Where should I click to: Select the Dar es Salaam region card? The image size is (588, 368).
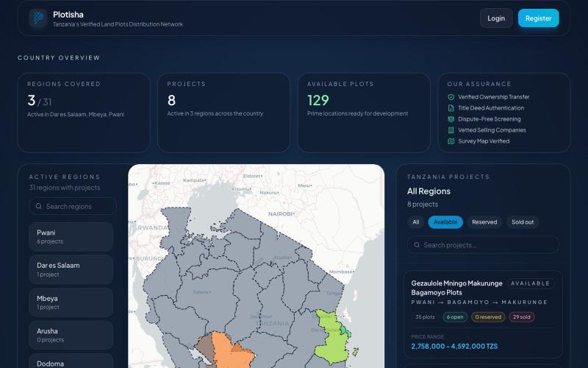(x=71, y=269)
